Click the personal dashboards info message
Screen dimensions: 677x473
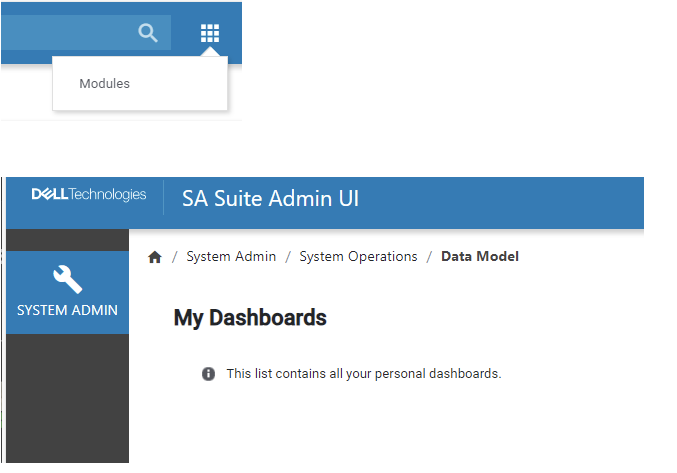[363, 374]
